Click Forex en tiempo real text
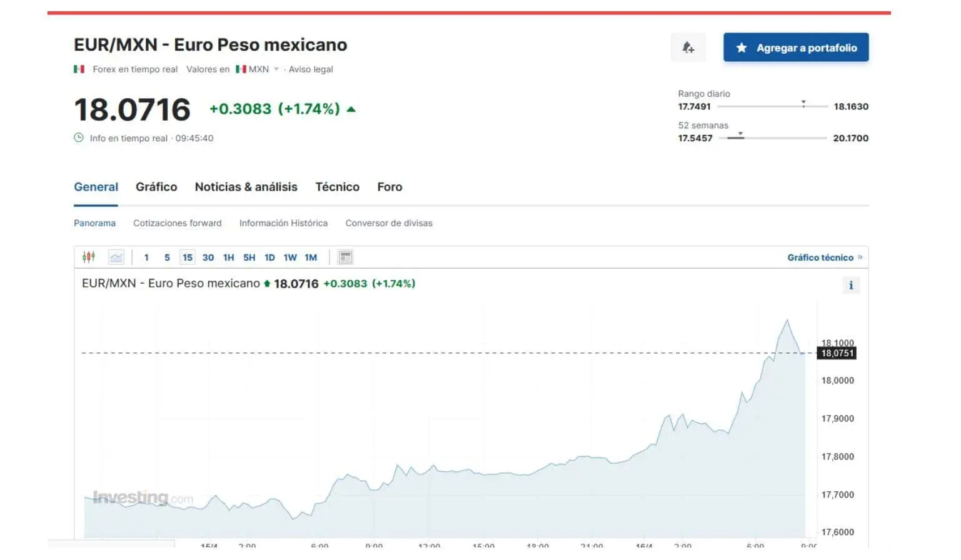The width and height of the screenshot is (961, 560). tap(135, 69)
